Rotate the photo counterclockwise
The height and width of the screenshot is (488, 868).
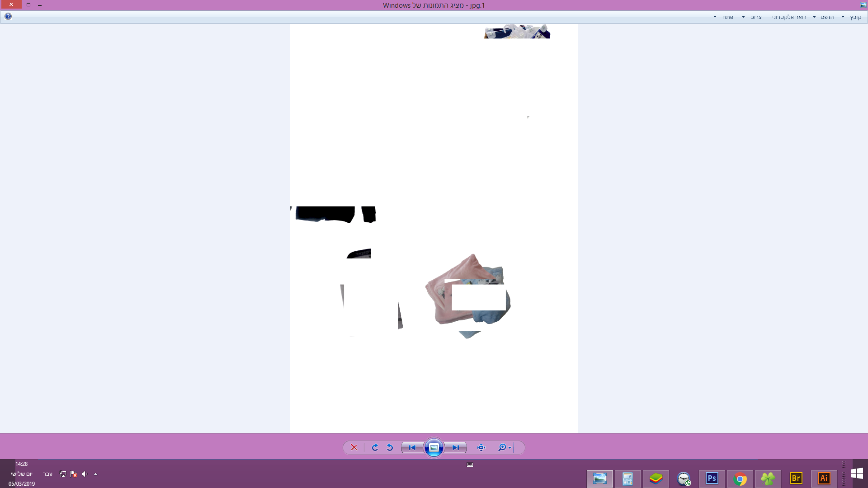(390, 447)
